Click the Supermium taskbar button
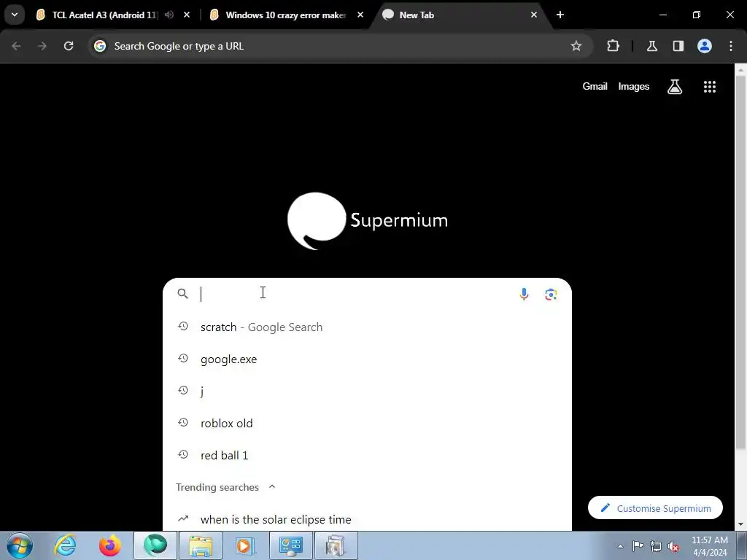 (155, 545)
